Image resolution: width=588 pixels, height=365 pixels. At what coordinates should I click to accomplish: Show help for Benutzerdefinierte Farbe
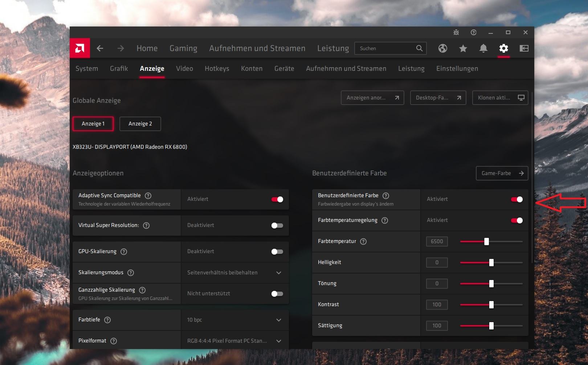pyautogui.click(x=386, y=196)
